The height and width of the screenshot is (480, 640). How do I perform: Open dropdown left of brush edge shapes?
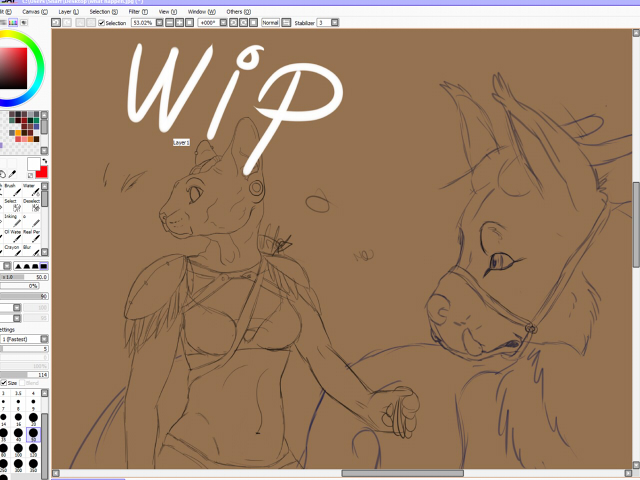pos(7,266)
